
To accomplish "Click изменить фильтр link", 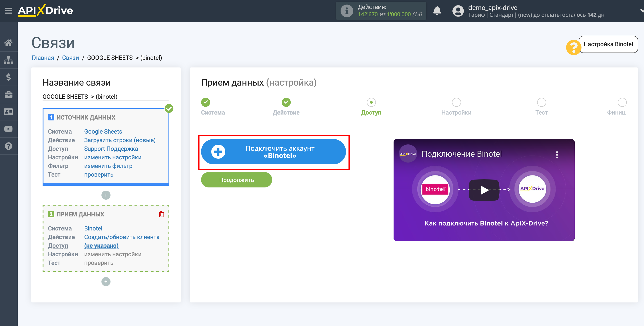I will 108,166.
